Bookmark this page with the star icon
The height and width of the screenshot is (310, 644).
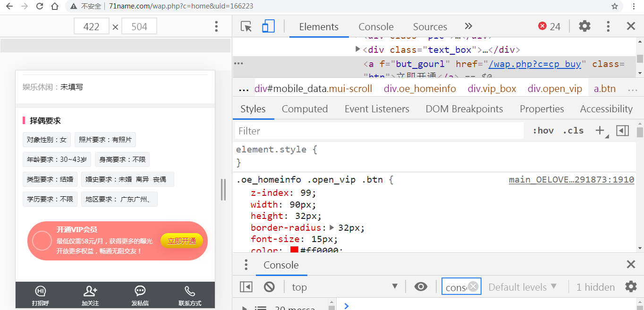pos(615,6)
